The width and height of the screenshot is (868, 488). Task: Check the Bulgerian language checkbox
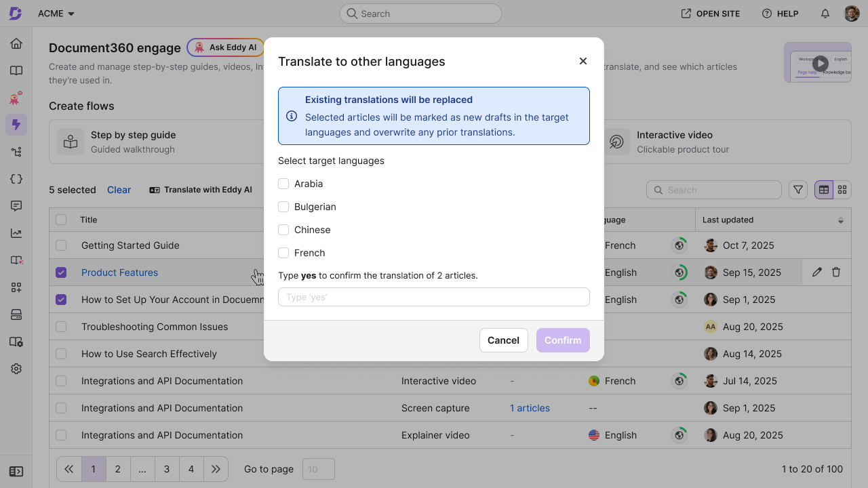(x=283, y=207)
